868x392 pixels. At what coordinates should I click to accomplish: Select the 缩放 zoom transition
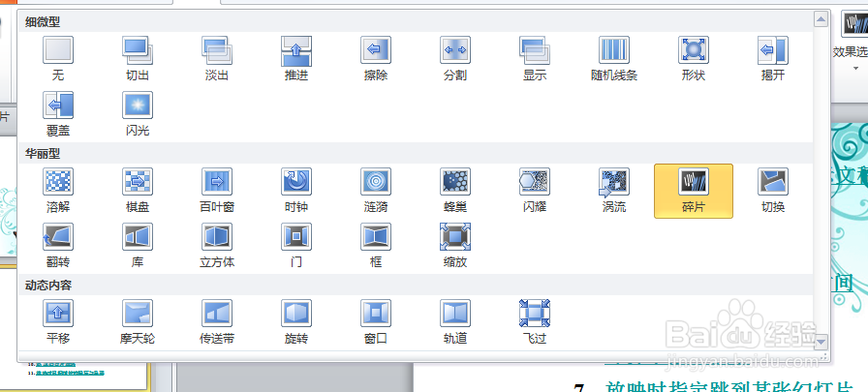[x=455, y=246]
